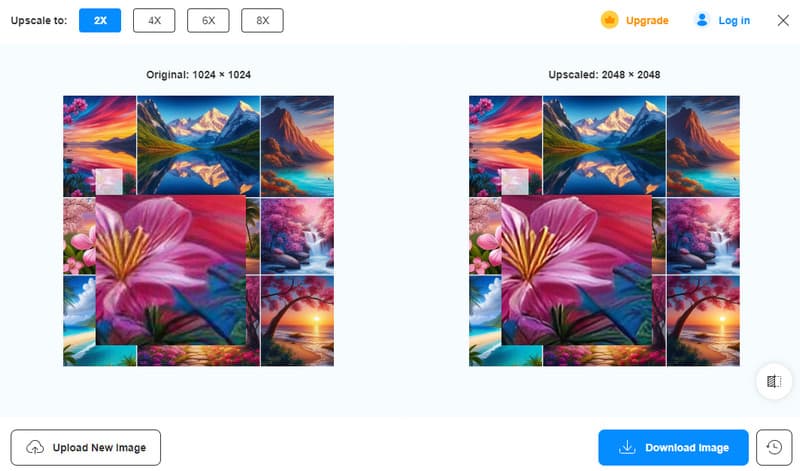Click the "Original: 1024 × 1024" label
The height and width of the screenshot is (471, 800).
click(x=198, y=74)
